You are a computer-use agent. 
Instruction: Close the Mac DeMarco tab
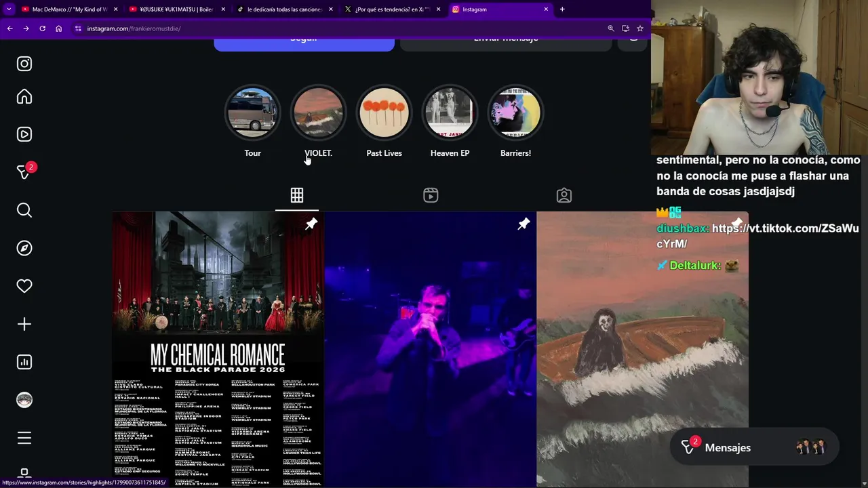pos(115,9)
